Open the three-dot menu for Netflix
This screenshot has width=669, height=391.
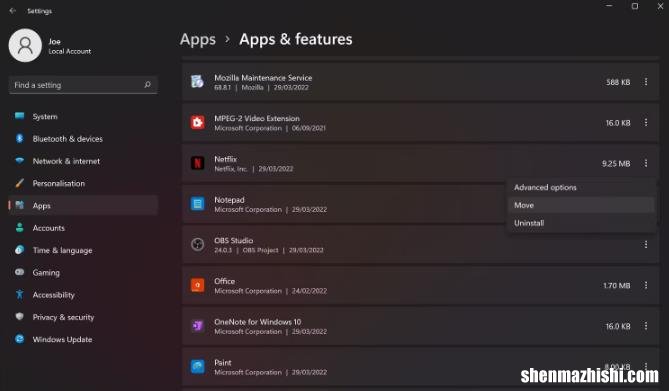pos(646,163)
